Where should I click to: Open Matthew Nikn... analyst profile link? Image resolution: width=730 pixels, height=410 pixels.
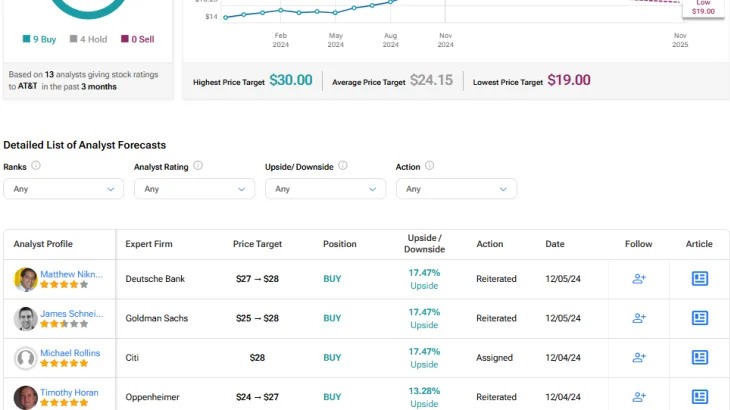pyautogui.click(x=71, y=274)
